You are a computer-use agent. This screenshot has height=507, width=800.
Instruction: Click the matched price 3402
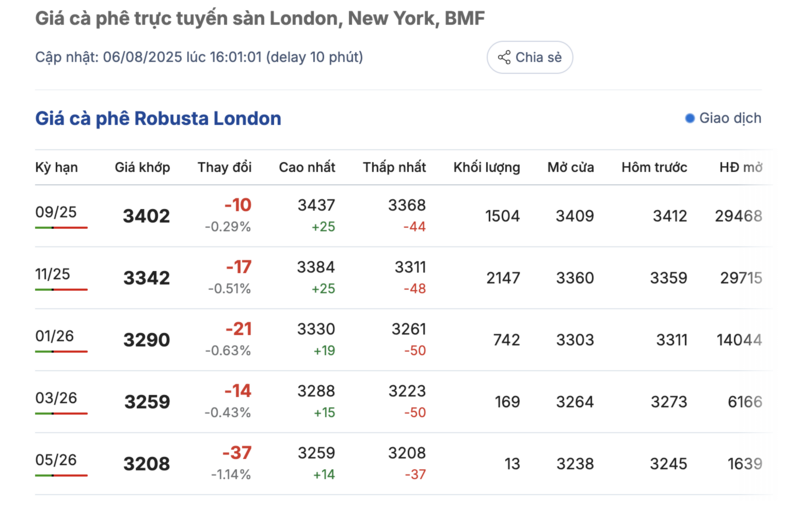pos(146,216)
